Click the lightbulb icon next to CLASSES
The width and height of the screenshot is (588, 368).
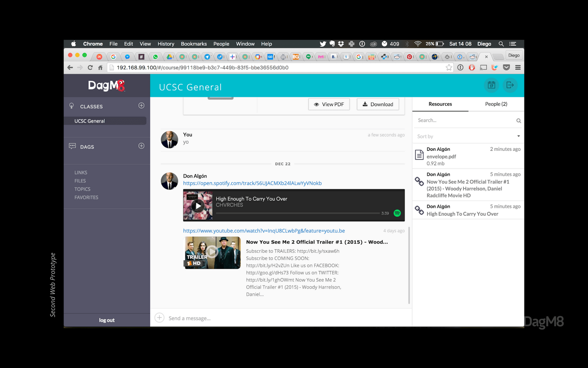coord(72,106)
